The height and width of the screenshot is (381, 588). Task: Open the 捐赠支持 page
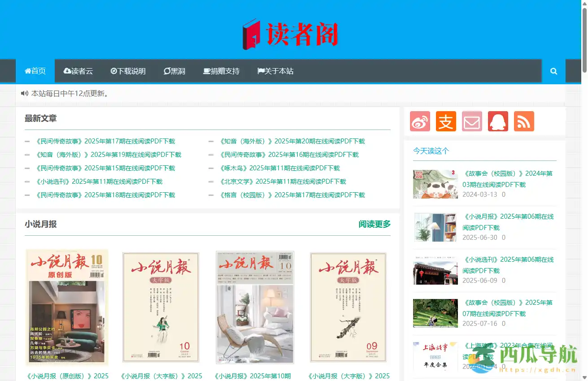pos(222,71)
